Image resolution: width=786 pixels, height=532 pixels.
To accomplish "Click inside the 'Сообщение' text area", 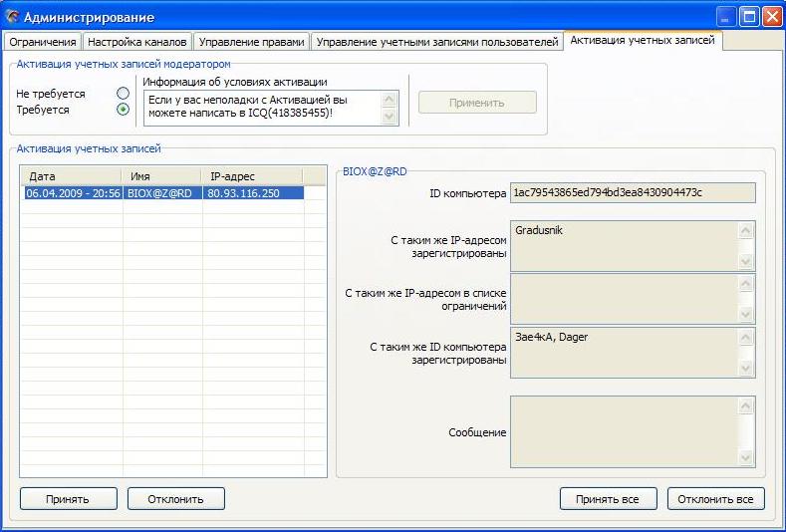I will 625,431.
